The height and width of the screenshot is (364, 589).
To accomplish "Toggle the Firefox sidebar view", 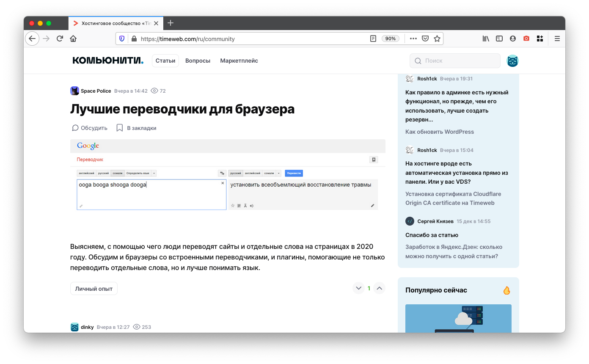I will pyautogui.click(x=499, y=39).
